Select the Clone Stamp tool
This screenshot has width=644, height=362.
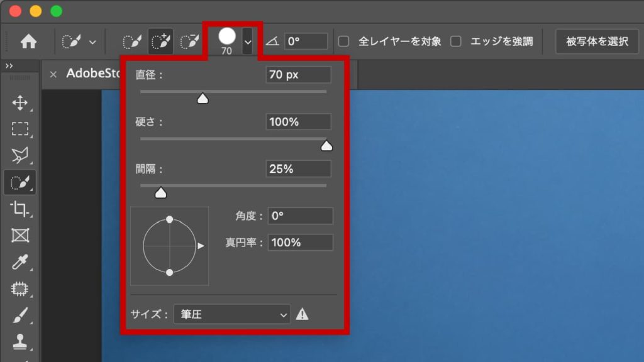pyautogui.click(x=19, y=341)
